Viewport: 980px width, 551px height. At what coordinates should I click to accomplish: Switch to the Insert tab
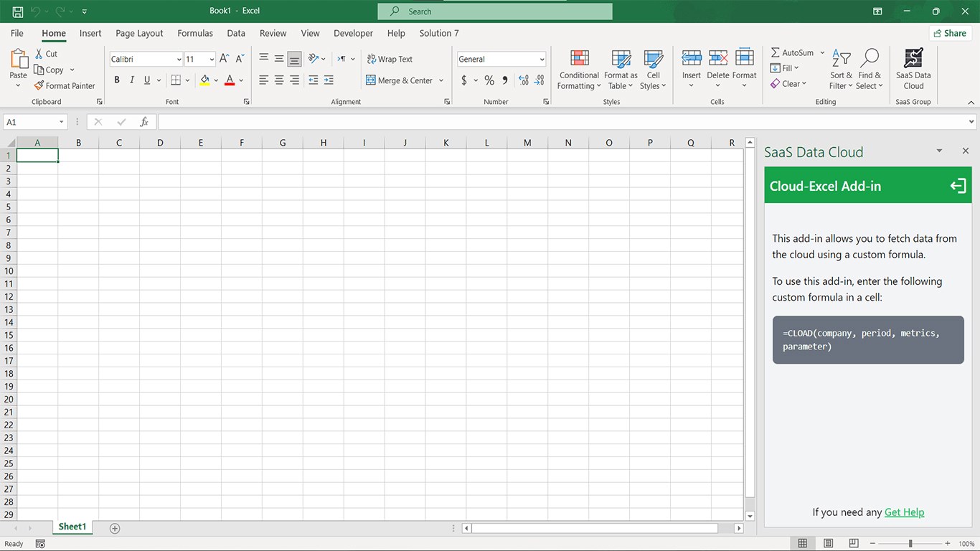pyautogui.click(x=90, y=33)
